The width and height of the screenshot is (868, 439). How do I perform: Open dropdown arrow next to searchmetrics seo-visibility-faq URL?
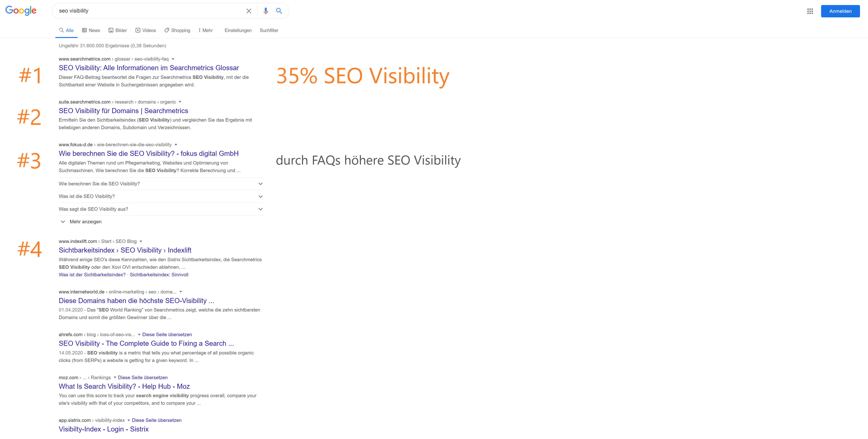pos(173,59)
